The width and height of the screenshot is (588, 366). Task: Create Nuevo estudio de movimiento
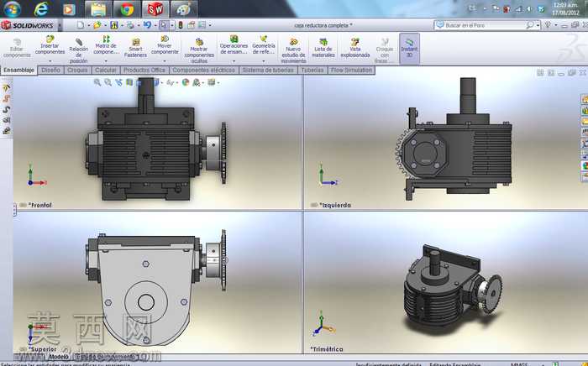pos(293,50)
